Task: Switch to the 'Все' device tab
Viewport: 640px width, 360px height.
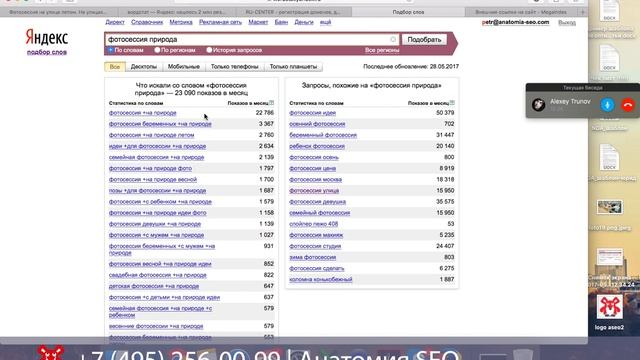Action: point(115,67)
